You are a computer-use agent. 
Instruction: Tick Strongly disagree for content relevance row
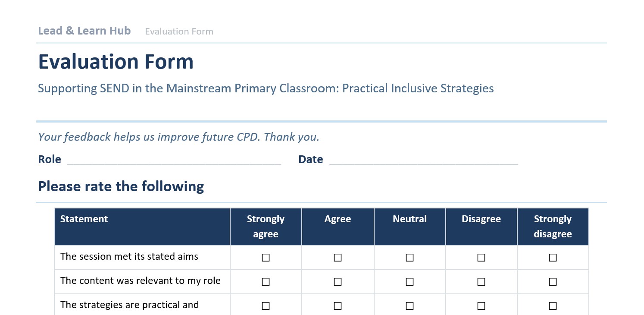pyautogui.click(x=553, y=282)
